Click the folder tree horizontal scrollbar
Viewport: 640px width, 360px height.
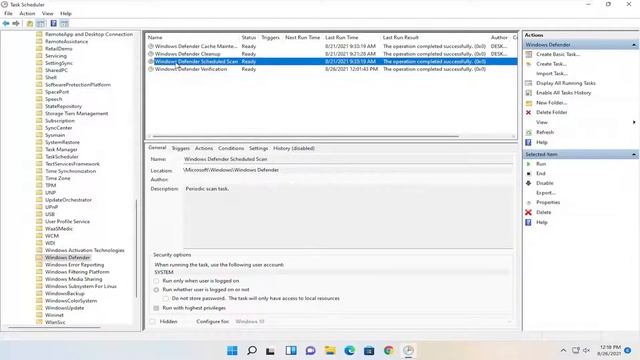pyautogui.click(x=54, y=327)
